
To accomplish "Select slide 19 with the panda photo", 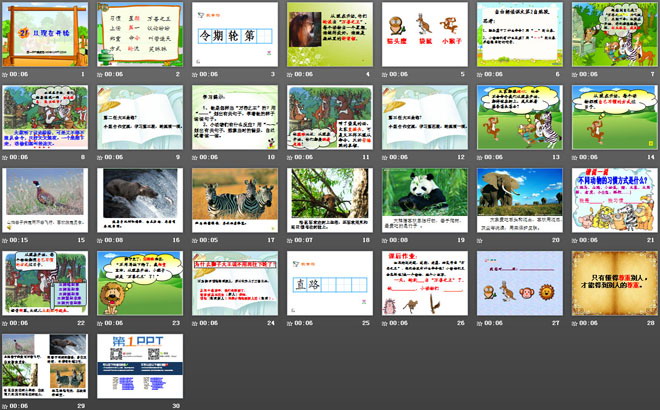I will point(425,200).
